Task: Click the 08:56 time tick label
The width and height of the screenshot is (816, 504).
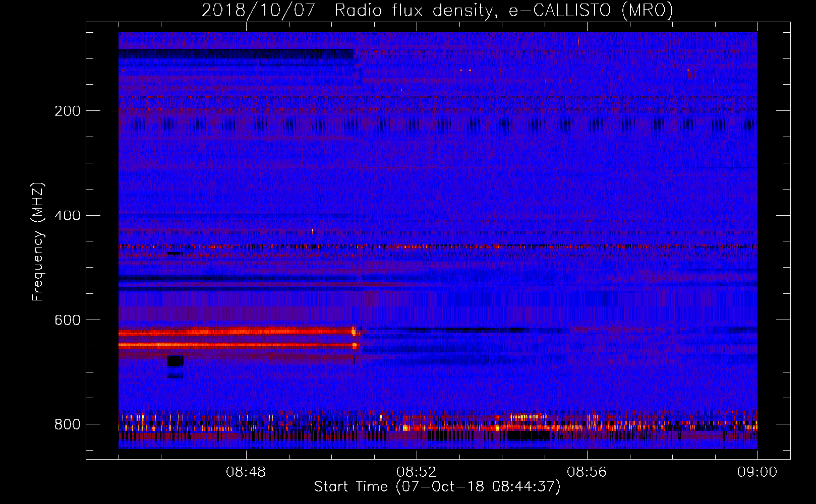Action: [587, 472]
